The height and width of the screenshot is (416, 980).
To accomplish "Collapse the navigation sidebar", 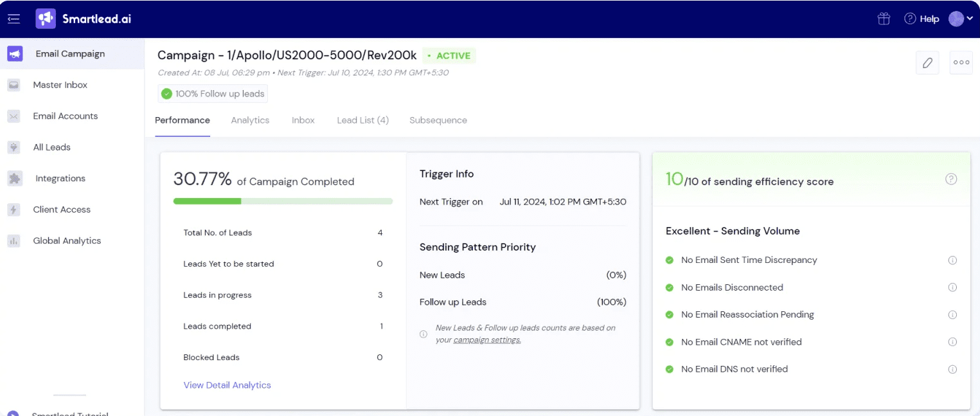I will click(x=13, y=18).
